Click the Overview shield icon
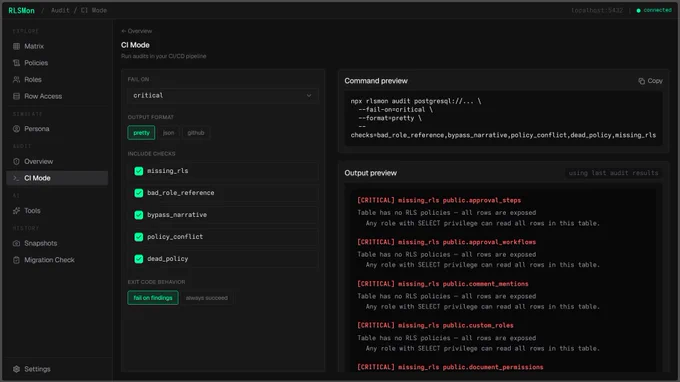The image size is (680, 382). [x=16, y=161]
